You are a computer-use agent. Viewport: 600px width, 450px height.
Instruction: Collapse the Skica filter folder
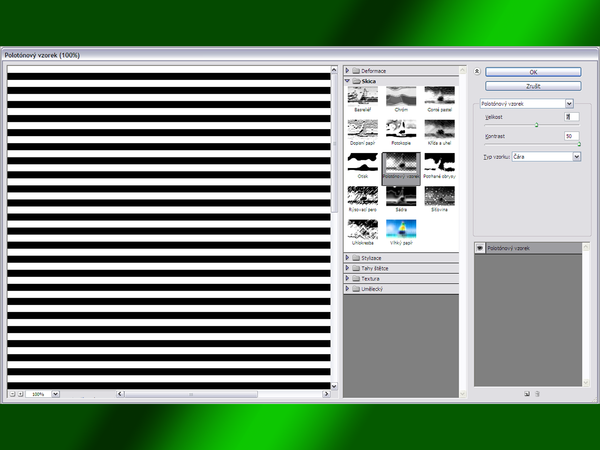[348, 81]
